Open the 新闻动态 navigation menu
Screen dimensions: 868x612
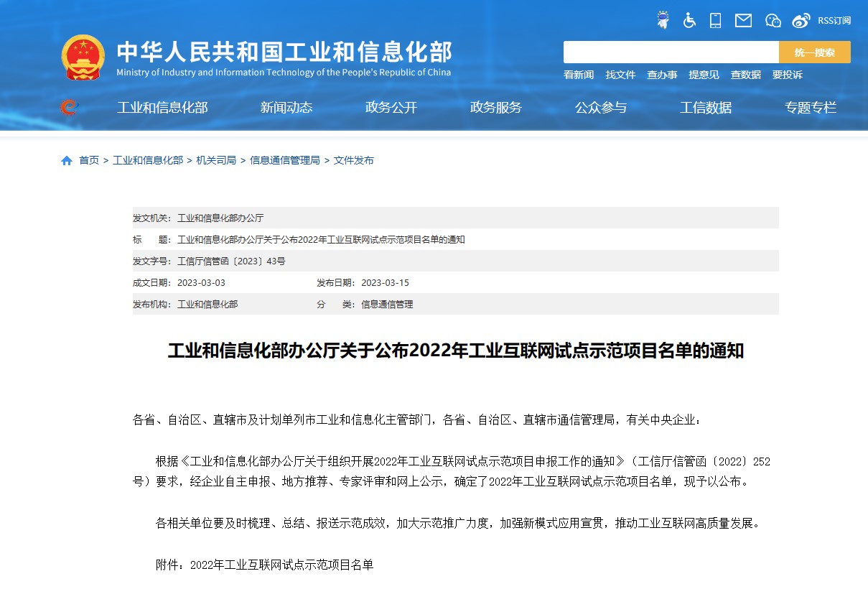286,108
